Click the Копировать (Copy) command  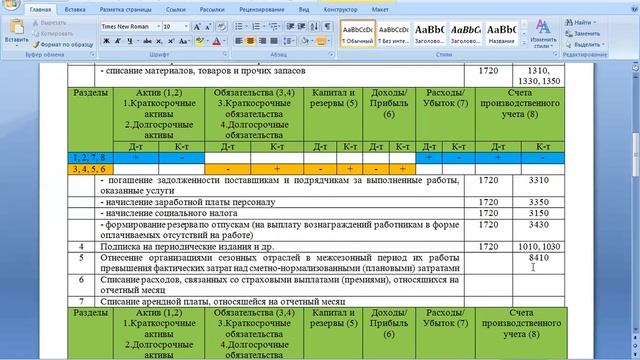point(53,33)
